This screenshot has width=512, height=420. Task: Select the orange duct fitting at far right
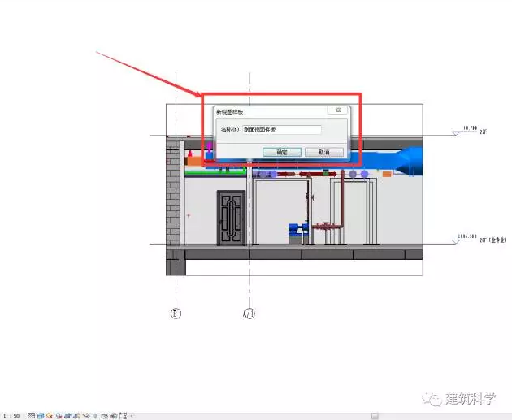(x=387, y=175)
